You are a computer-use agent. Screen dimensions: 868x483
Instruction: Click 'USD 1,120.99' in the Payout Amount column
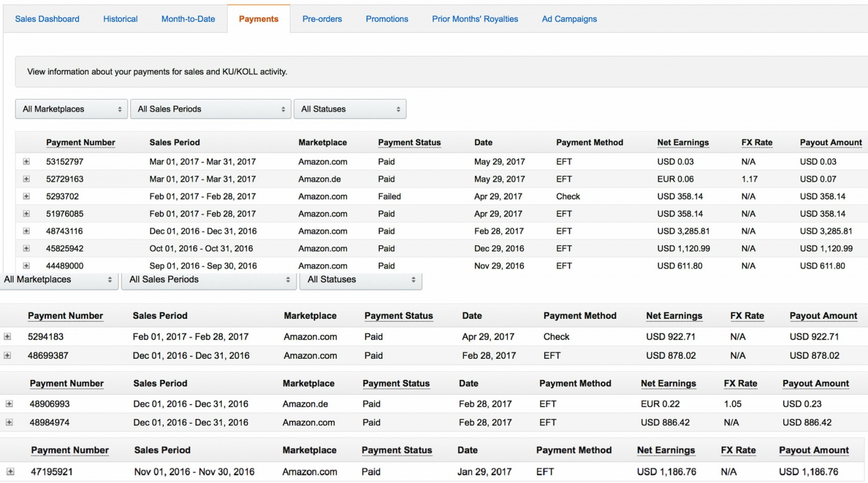826,248
